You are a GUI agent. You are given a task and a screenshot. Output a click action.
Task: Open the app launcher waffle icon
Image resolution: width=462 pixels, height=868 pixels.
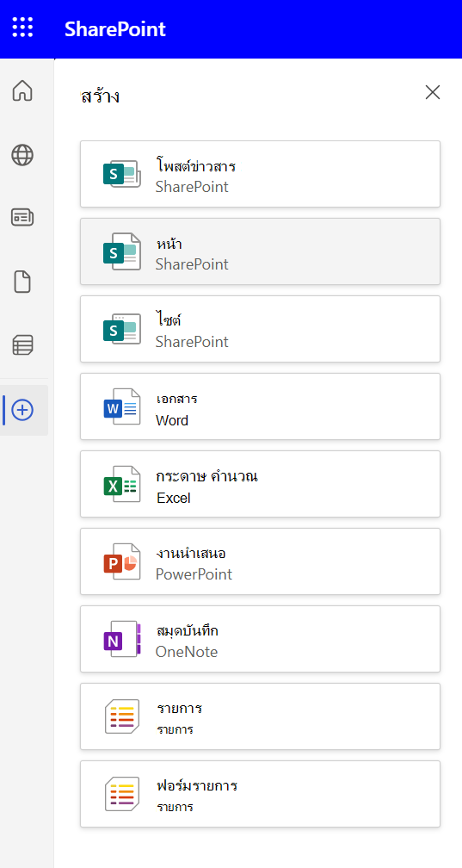pyautogui.click(x=22, y=28)
